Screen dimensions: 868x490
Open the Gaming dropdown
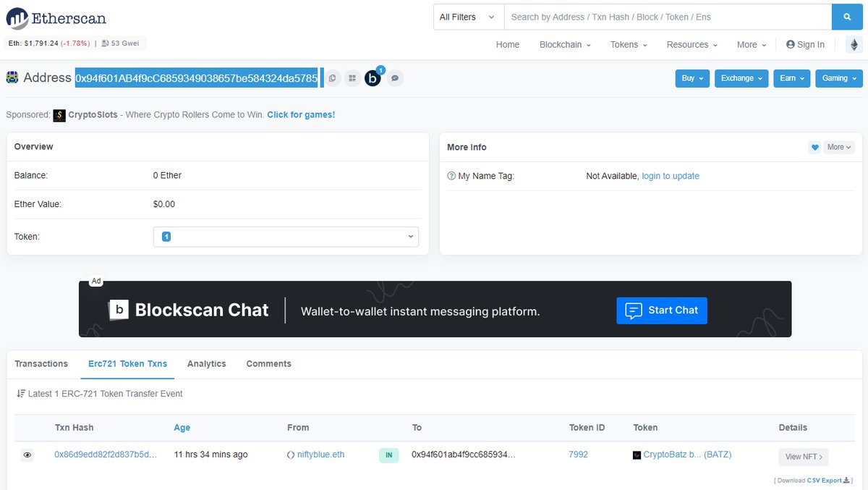click(x=839, y=78)
